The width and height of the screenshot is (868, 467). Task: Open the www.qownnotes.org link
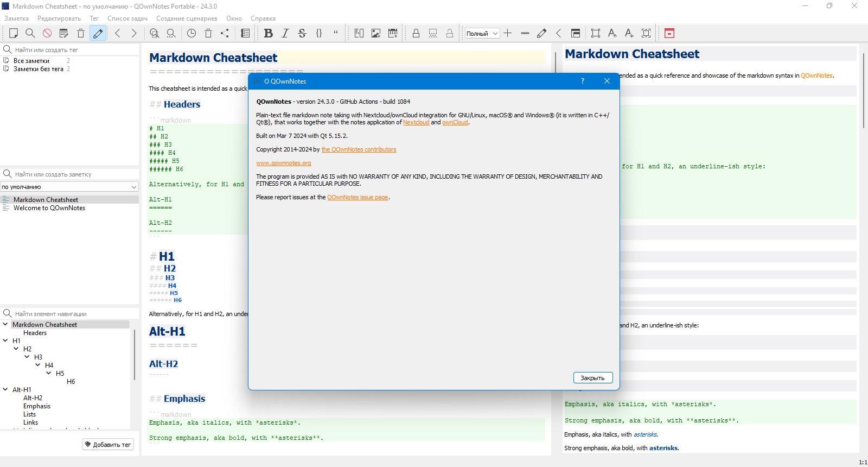point(284,163)
